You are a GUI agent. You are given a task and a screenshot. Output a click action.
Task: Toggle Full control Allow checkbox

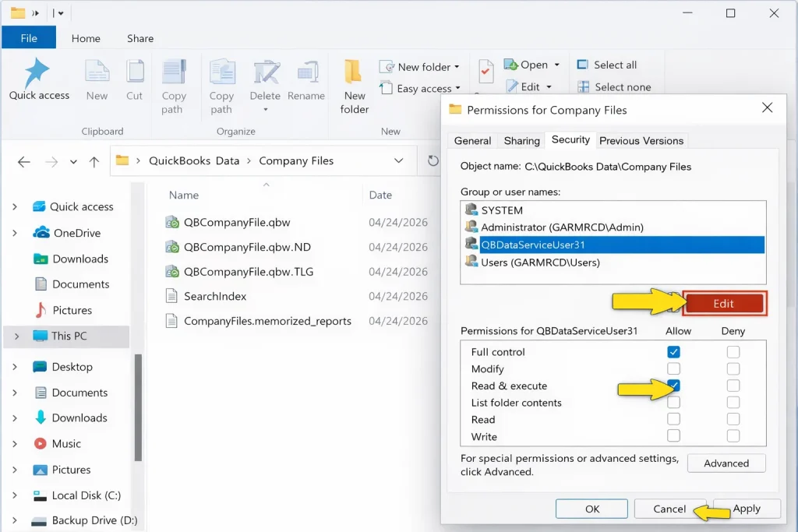(673, 352)
